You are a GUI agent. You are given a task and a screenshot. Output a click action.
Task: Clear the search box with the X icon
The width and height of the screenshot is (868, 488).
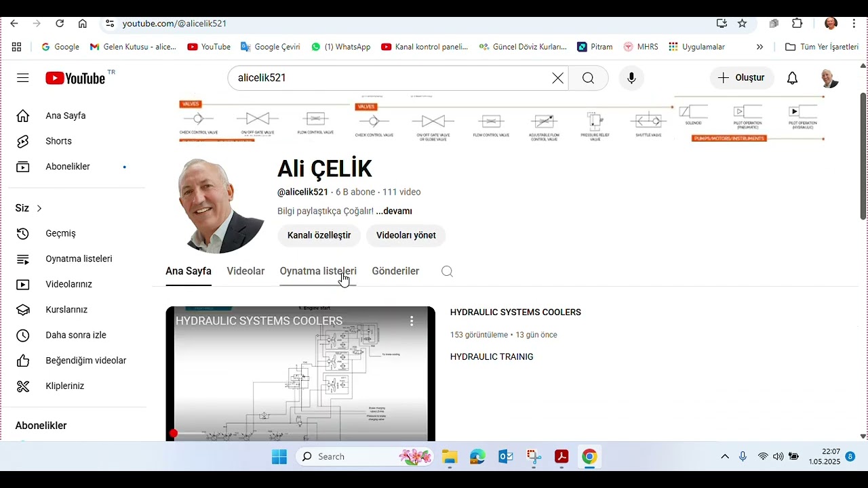557,78
